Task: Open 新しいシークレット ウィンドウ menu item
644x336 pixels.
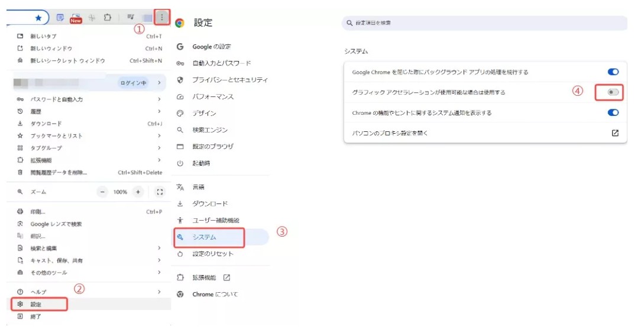Action: [67, 60]
